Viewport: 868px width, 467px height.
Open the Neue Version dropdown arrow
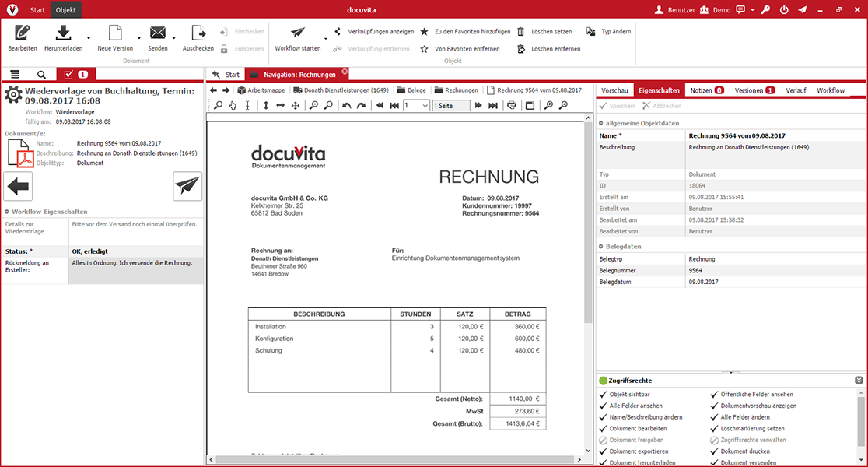click(139, 39)
